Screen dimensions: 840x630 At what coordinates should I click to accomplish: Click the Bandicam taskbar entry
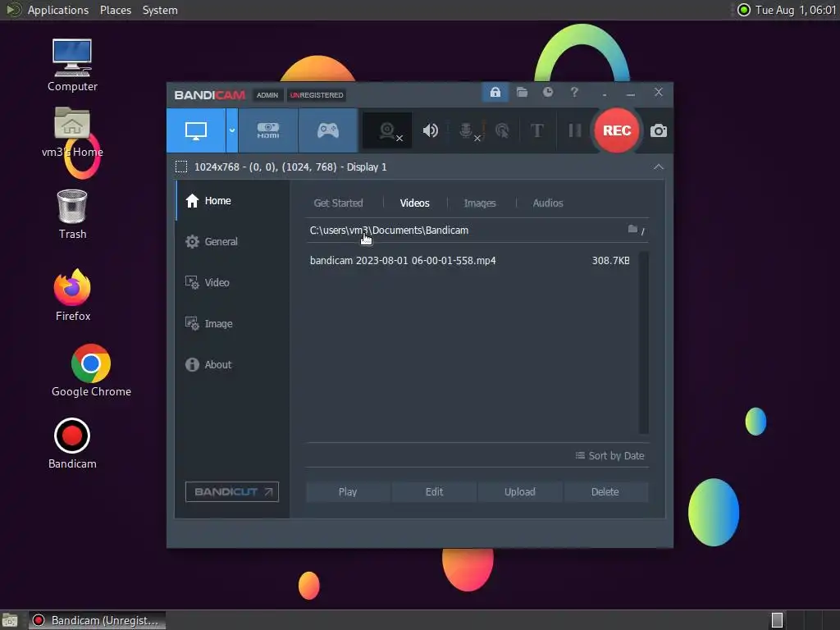98,620
